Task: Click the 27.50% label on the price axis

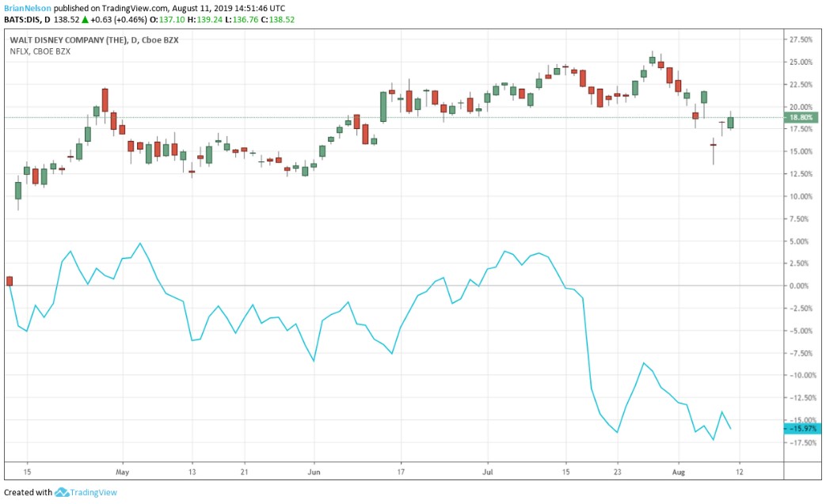Action: 801,40
